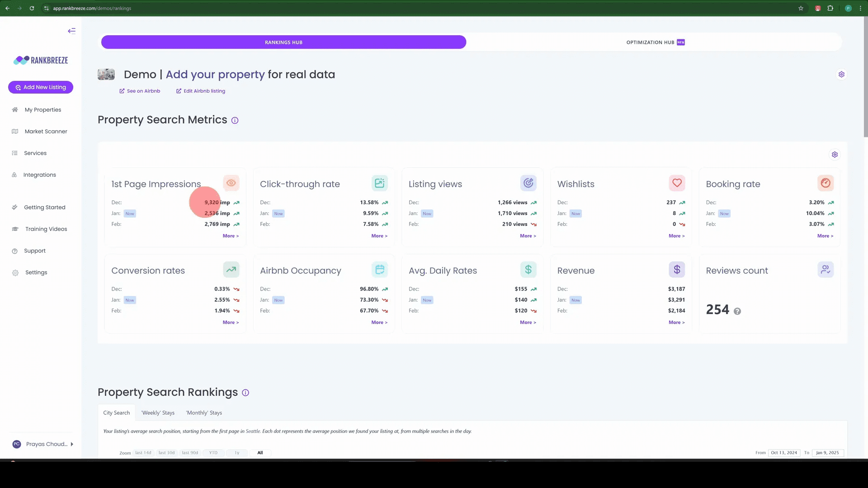
Task: Open the My Properties home icon
Action: tap(15, 110)
